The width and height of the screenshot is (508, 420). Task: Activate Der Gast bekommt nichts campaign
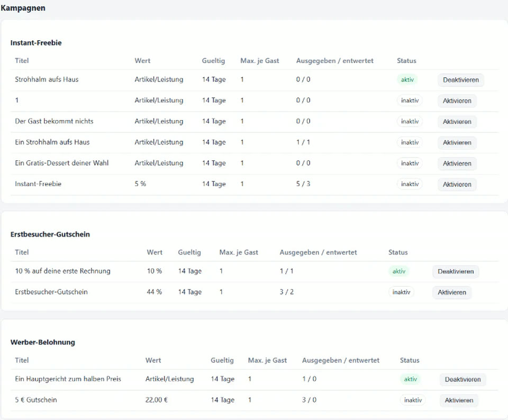(457, 122)
